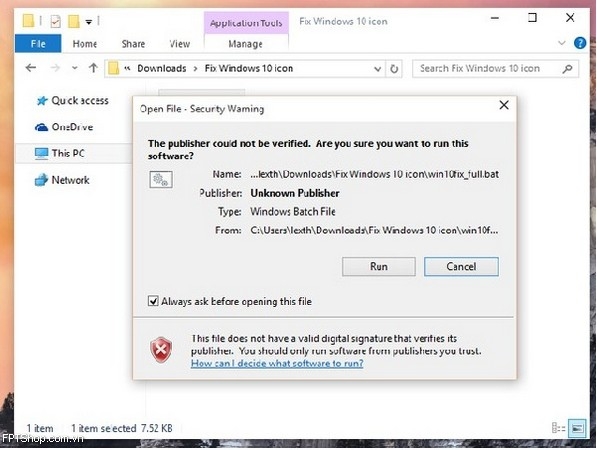Click the red shield warning icon
This screenshot has height=450, width=597.
(x=161, y=349)
